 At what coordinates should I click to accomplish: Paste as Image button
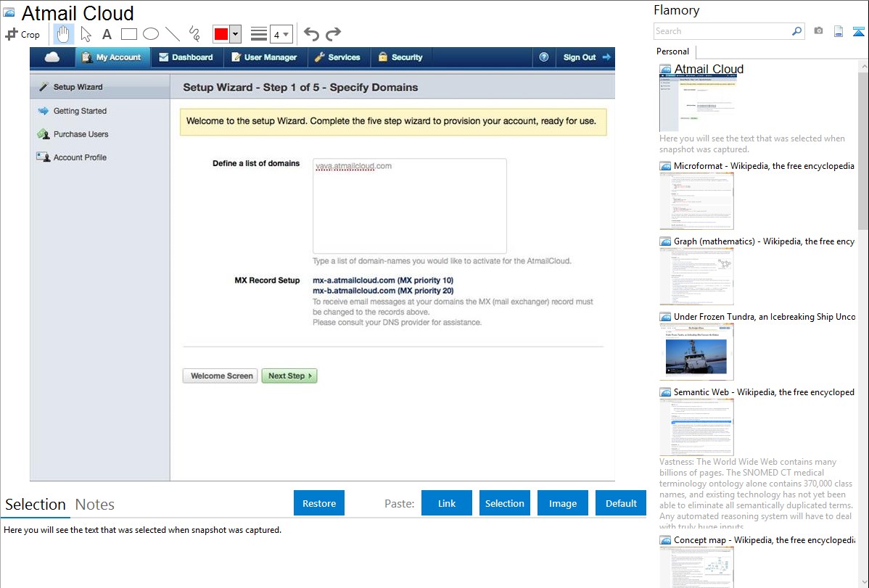click(x=562, y=503)
